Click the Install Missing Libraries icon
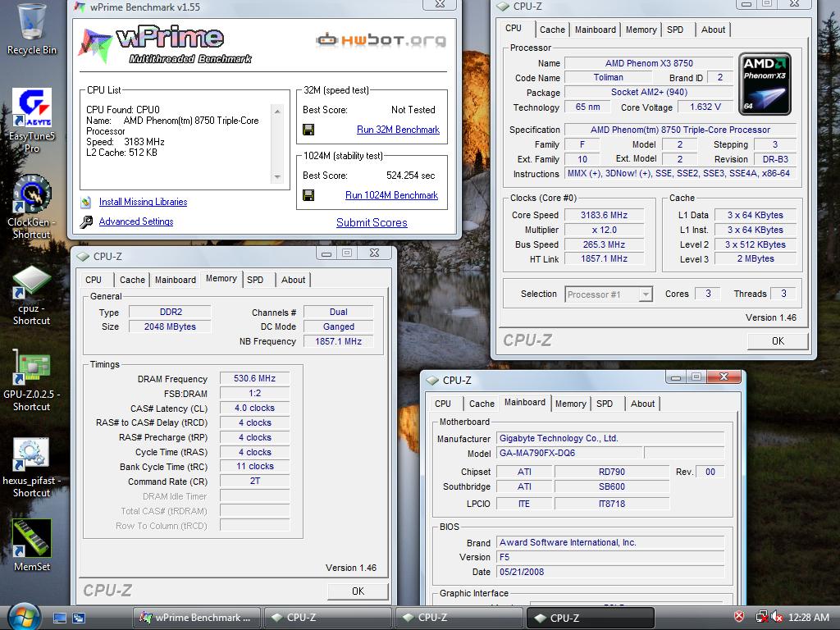Image resolution: width=840 pixels, height=630 pixels. tap(85, 203)
